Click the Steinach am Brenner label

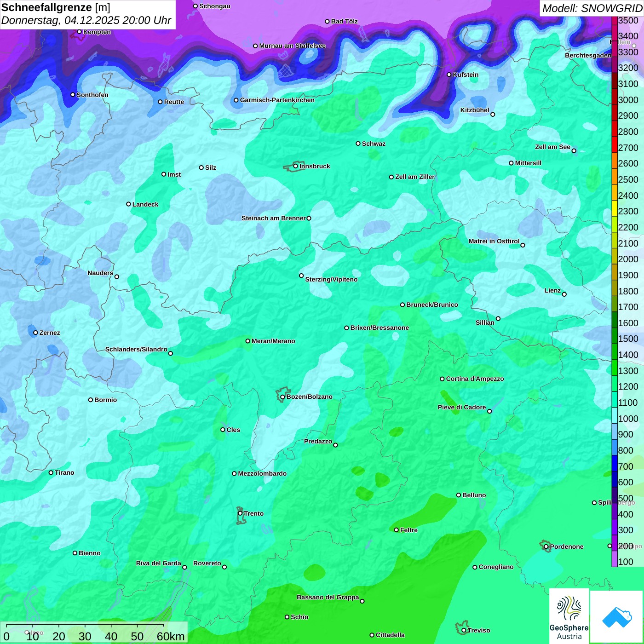coord(274,218)
